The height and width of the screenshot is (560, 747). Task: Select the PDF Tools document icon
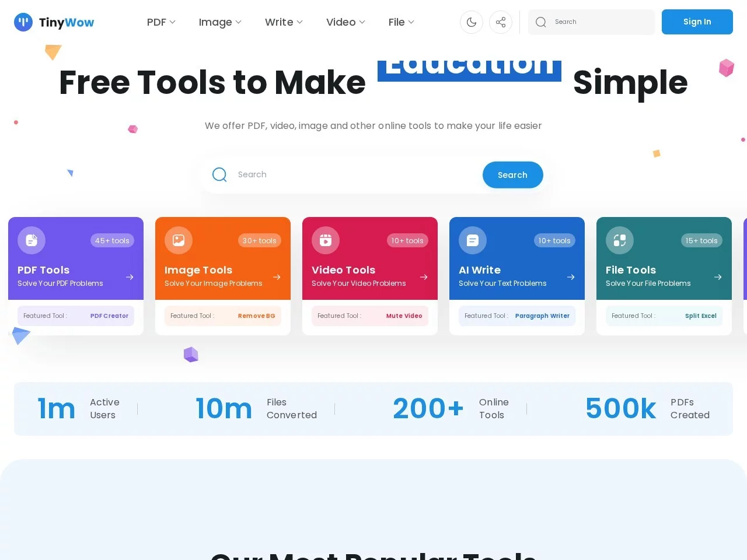click(31, 240)
